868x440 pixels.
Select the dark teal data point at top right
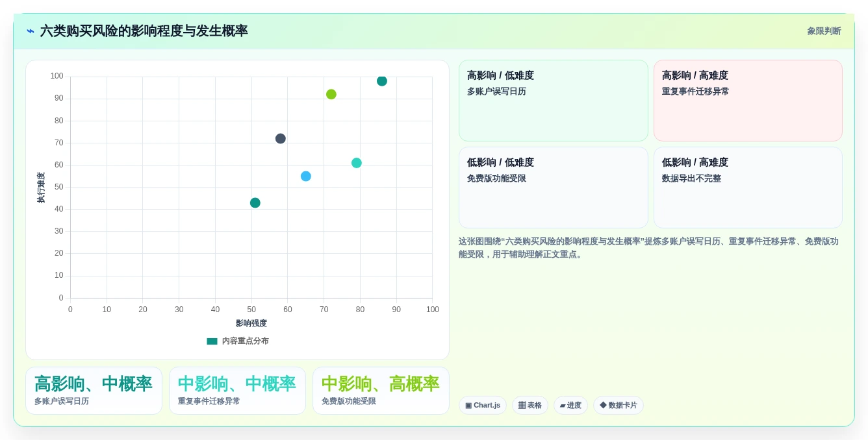[x=382, y=81]
